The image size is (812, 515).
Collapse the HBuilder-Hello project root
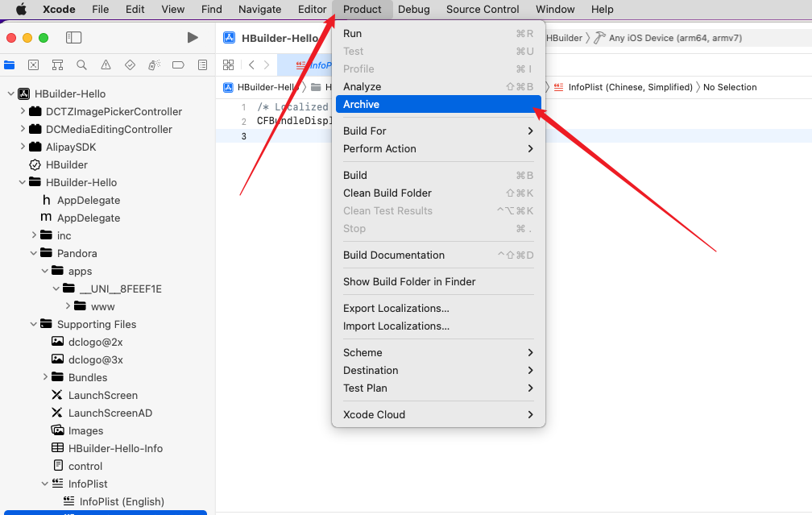(x=11, y=93)
